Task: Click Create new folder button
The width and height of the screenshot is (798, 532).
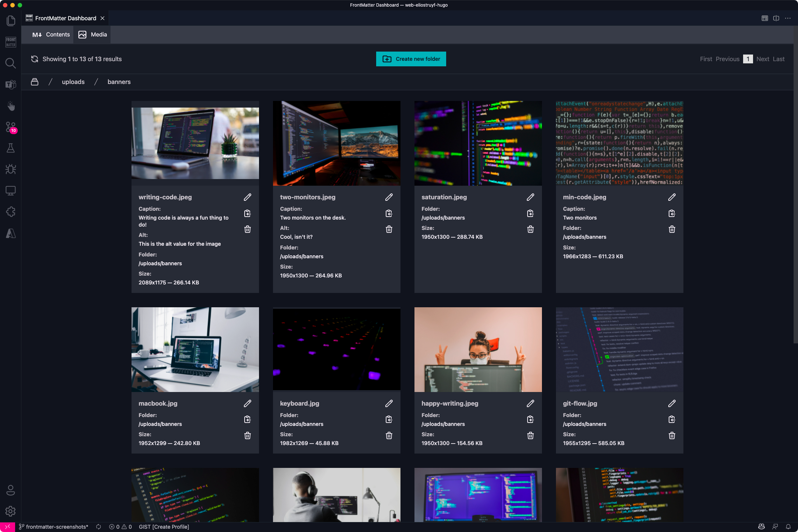Action: [411, 59]
